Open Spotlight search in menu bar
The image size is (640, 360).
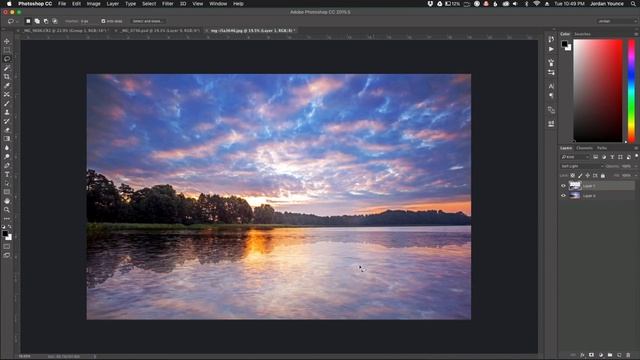[x=633, y=4]
